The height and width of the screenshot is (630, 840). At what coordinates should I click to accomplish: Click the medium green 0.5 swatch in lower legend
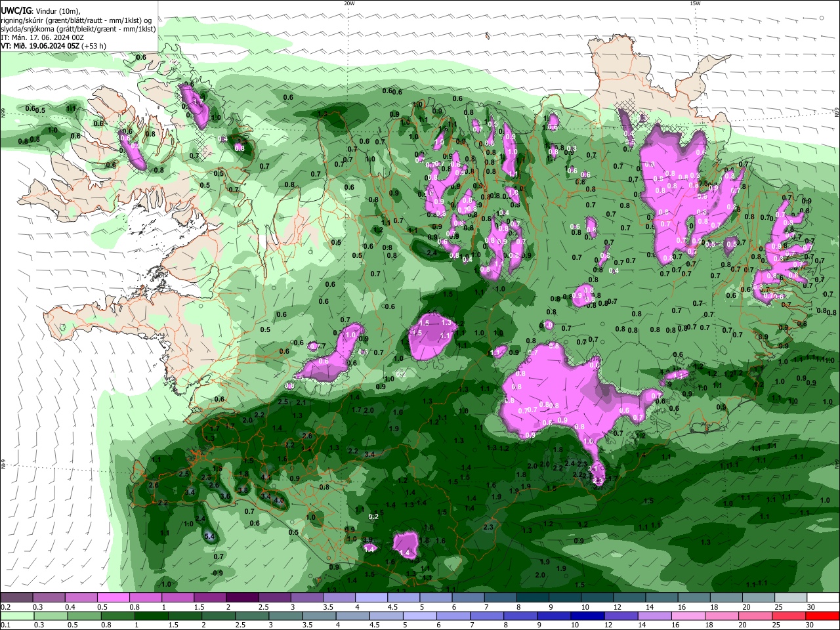tap(84, 616)
